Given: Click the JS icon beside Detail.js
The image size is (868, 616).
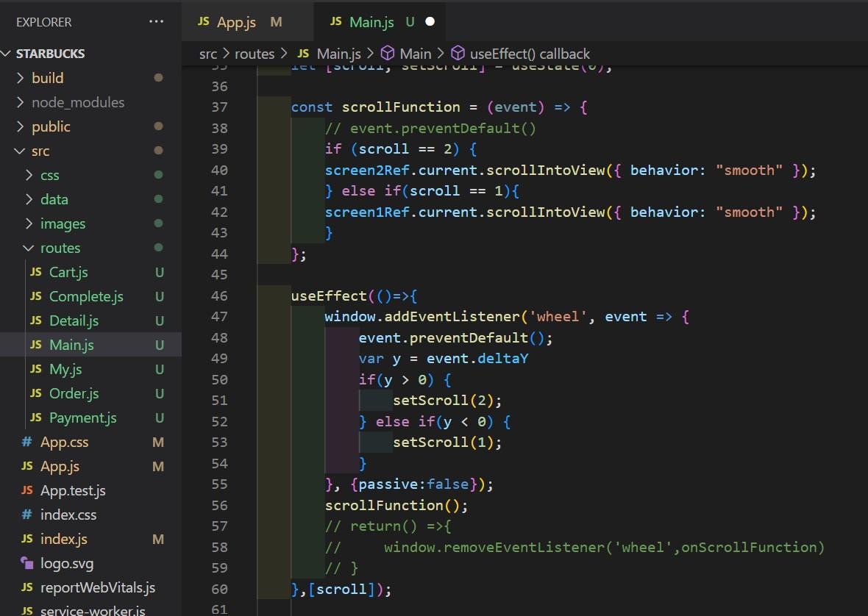Looking at the screenshot, I should [x=36, y=320].
